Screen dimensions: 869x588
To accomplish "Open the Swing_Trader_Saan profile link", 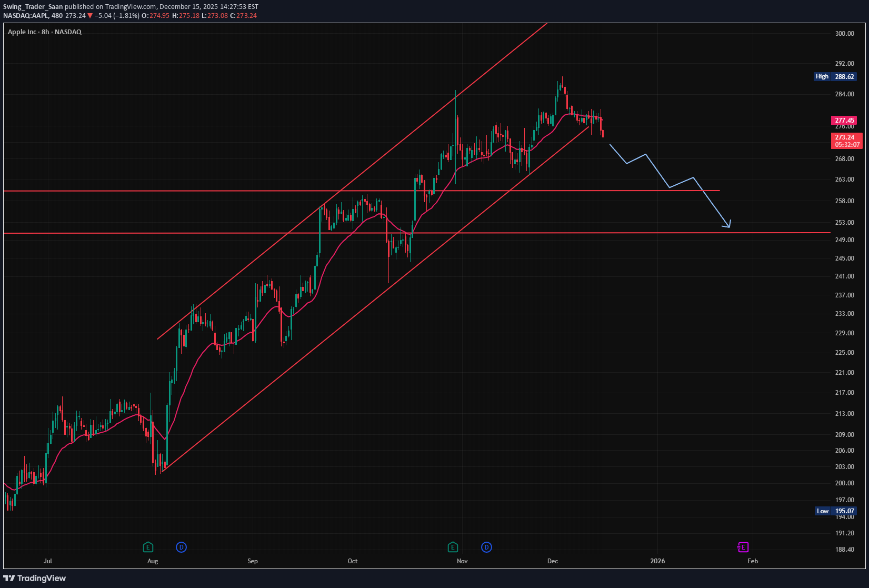I will [x=33, y=6].
